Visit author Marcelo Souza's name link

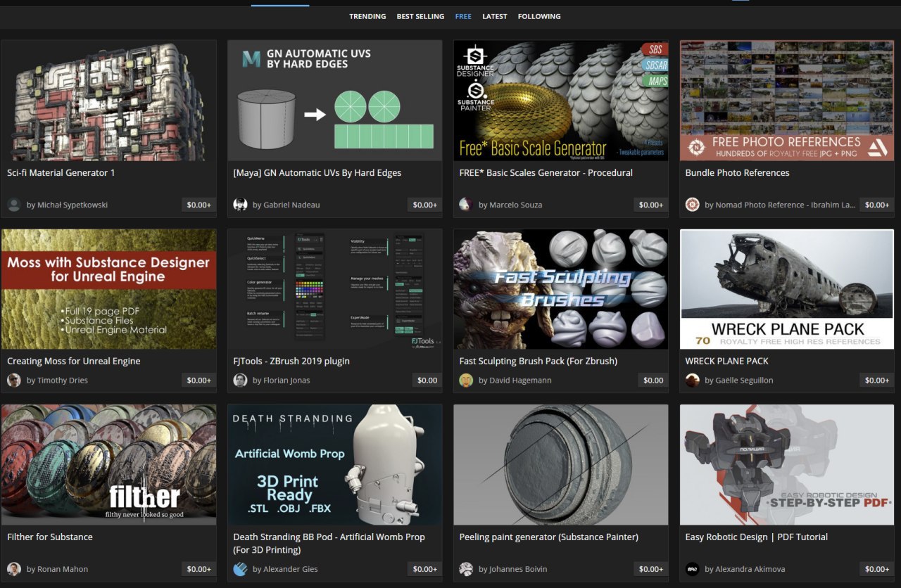(517, 205)
